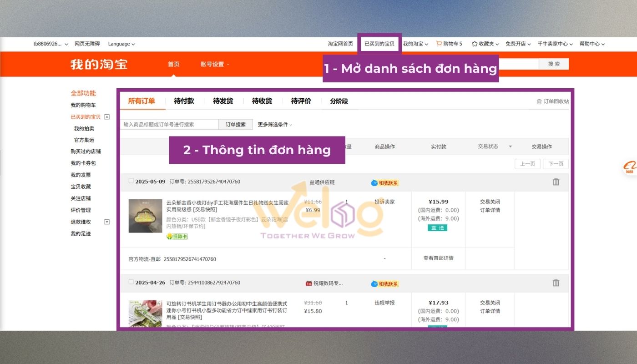This screenshot has width=637, height=364.
Task: Open 关注店铺 in the sidebar
Action: (x=81, y=199)
